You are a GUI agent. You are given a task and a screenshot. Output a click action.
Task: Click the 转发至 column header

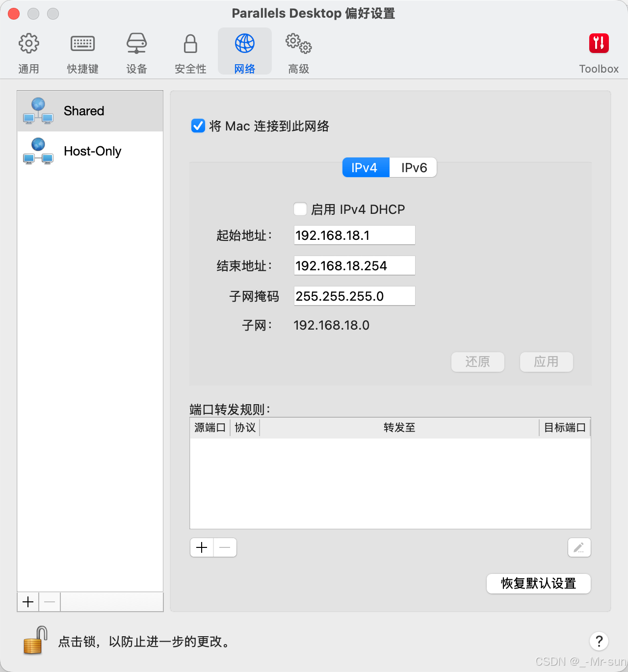click(399, 428)
